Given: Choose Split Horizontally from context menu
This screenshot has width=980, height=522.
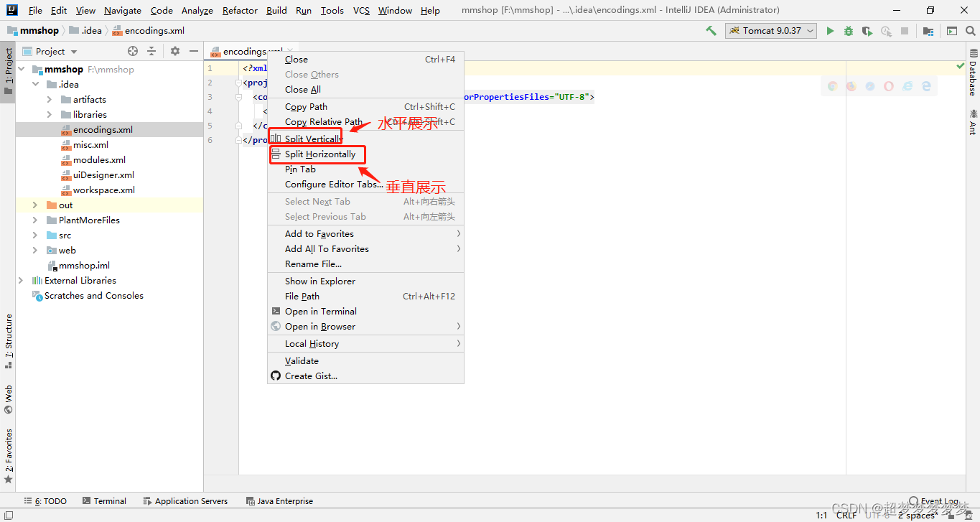Looking at the screenshot, I should (x=365, y=154).
